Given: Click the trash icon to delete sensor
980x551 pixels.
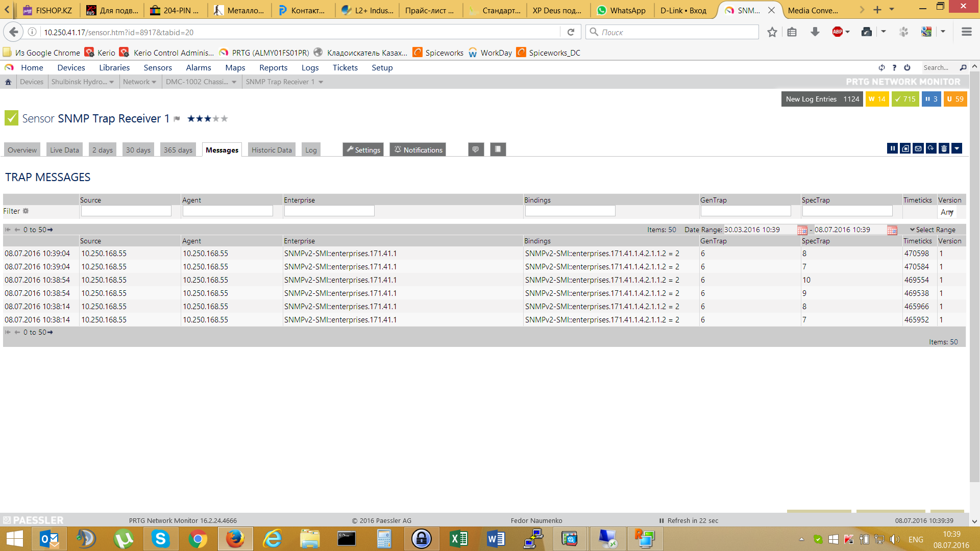Looking at the screenshot, I should click(x=944, y=148).
